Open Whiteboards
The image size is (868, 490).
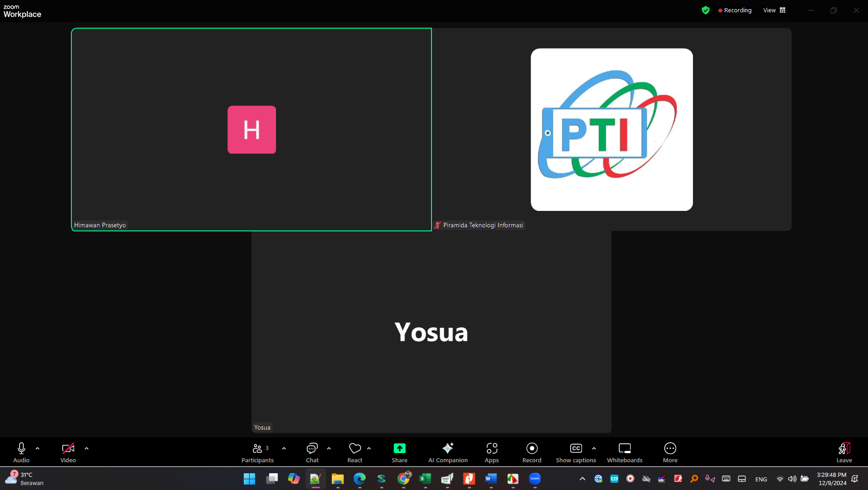tap(624, 452)
